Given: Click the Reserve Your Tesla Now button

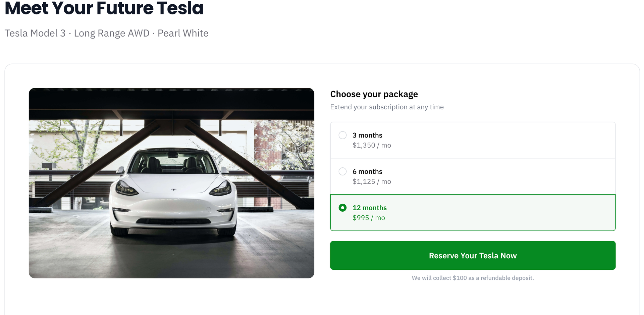Looking at the screenshot, I should click(x=473, y=255).
